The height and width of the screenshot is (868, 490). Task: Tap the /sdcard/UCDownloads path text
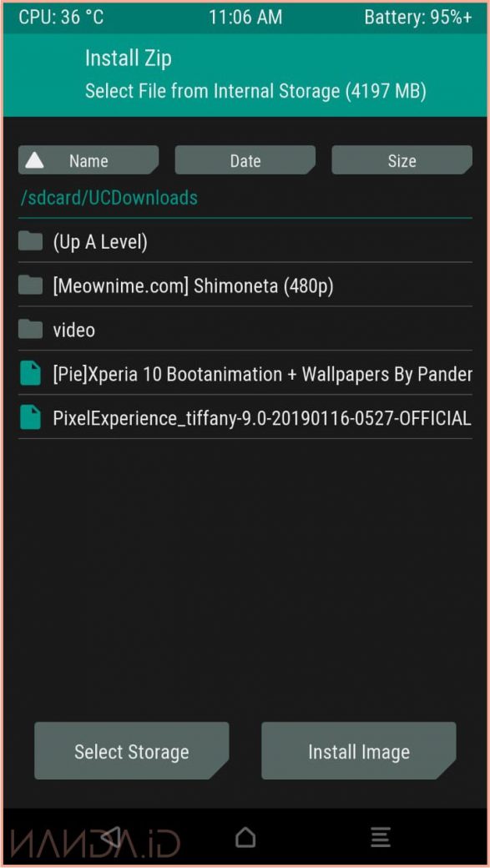(109, 198)
